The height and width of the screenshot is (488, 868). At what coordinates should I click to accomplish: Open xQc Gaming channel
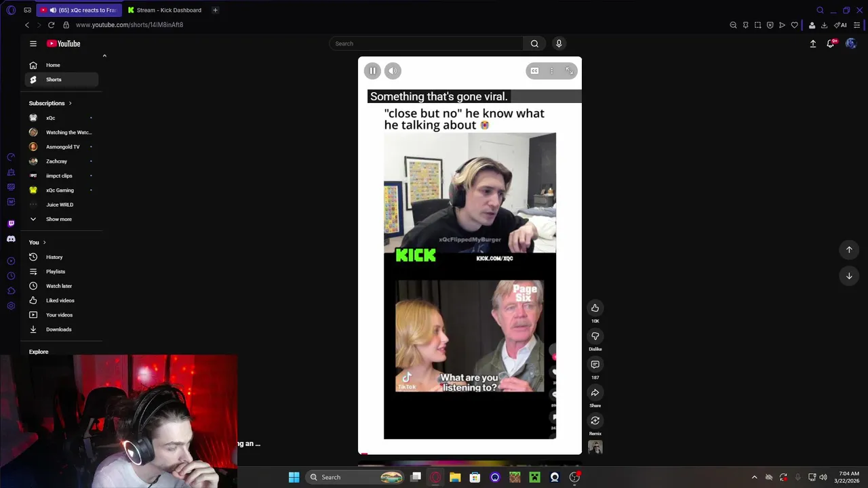pos(62,190)
